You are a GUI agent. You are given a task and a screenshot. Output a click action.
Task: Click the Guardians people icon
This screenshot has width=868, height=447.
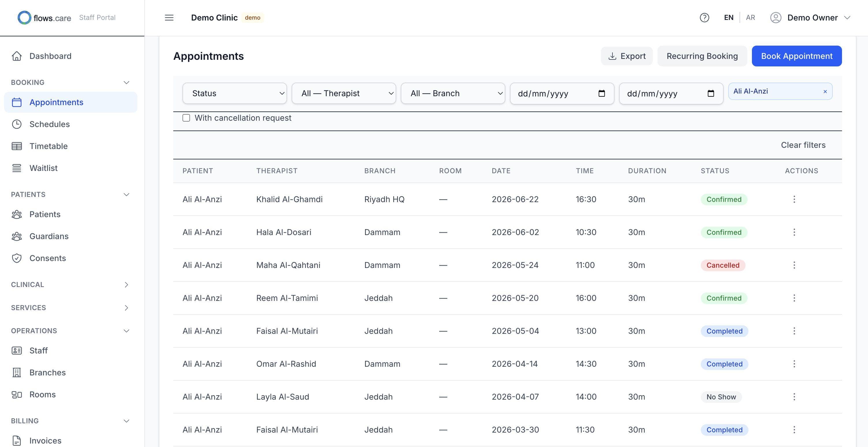pyautogui.click(x=17, y=236)
